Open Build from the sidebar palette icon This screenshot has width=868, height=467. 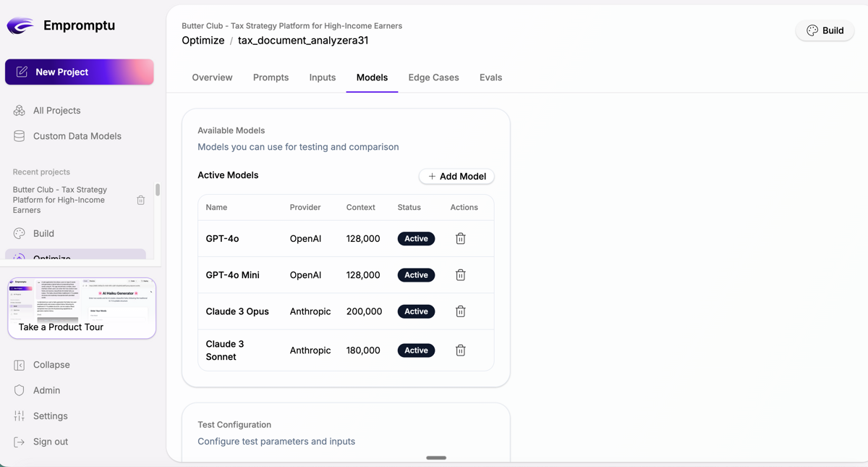[x=20, y=234]
